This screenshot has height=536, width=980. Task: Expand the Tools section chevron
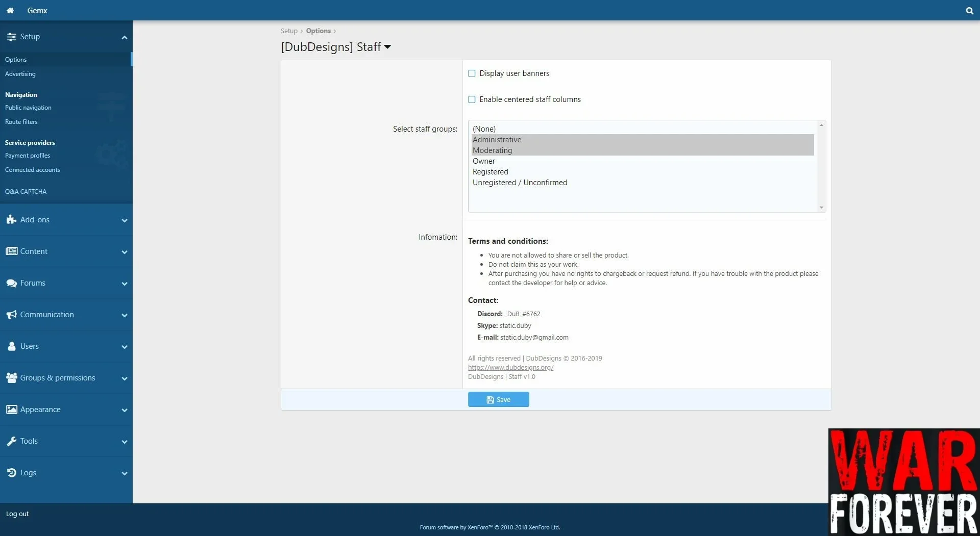coord(124,442)
